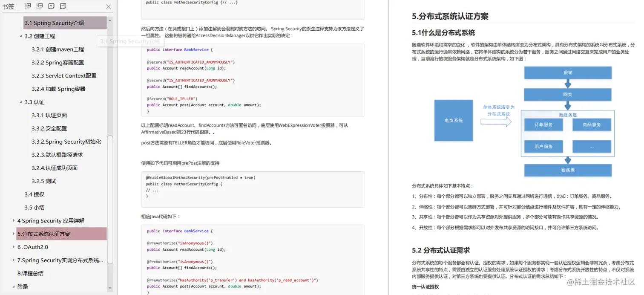Expand the 附录 bookmark node
The height and width of the screenshot is (295, 644).
pos(14,287)
